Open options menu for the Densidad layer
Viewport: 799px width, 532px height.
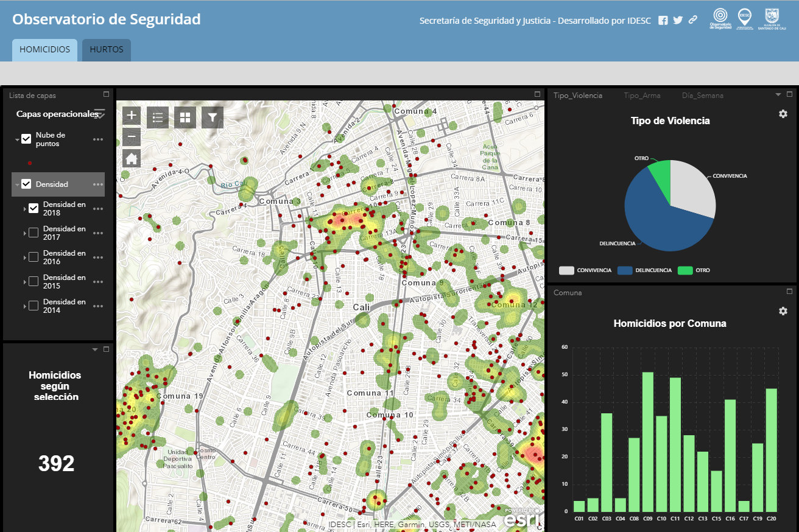click(97, 184)
